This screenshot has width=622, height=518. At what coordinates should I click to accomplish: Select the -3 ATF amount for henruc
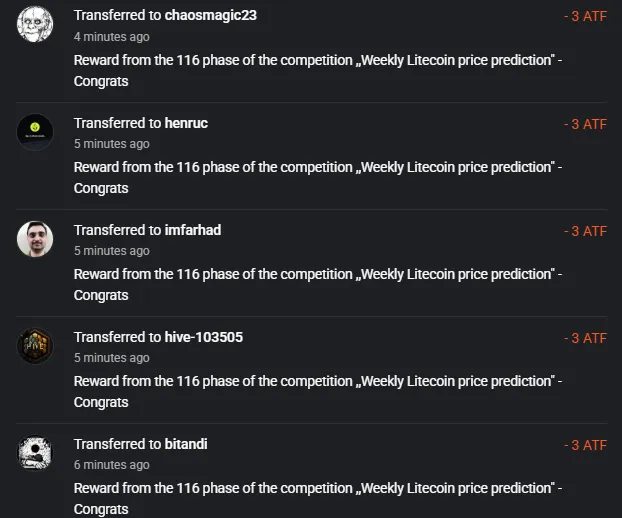click(586, 124)
